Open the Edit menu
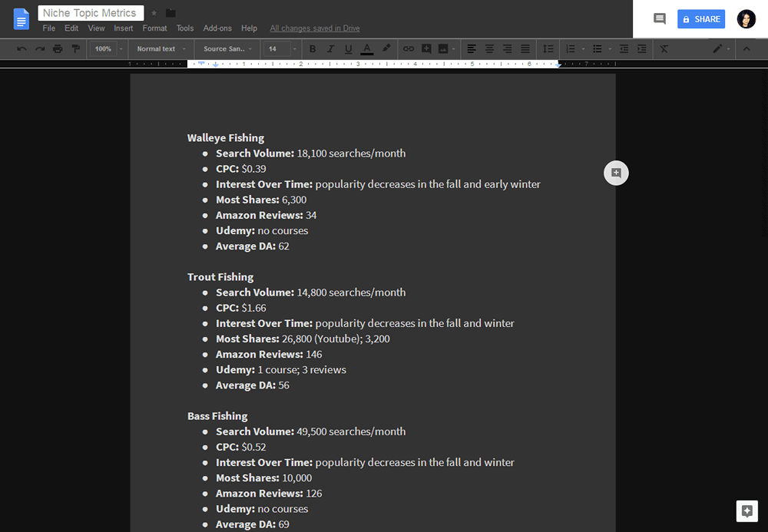Viewport: 768px width, 532px height. [x=71, y=28]
